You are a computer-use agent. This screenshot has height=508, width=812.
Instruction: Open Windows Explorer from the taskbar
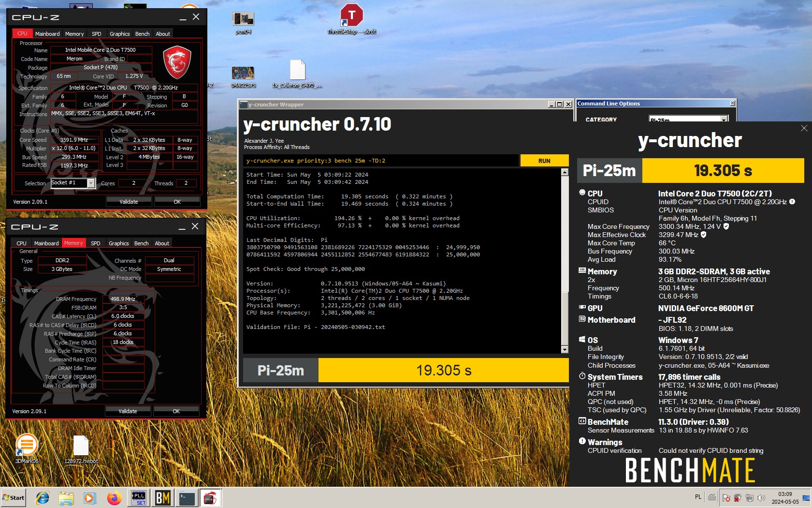(x=66, y=498)
